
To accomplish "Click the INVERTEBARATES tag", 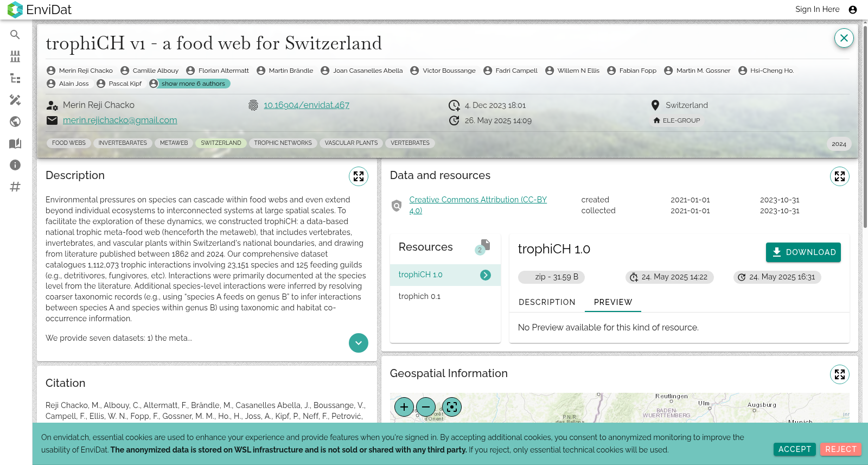I will click(123, 143).
